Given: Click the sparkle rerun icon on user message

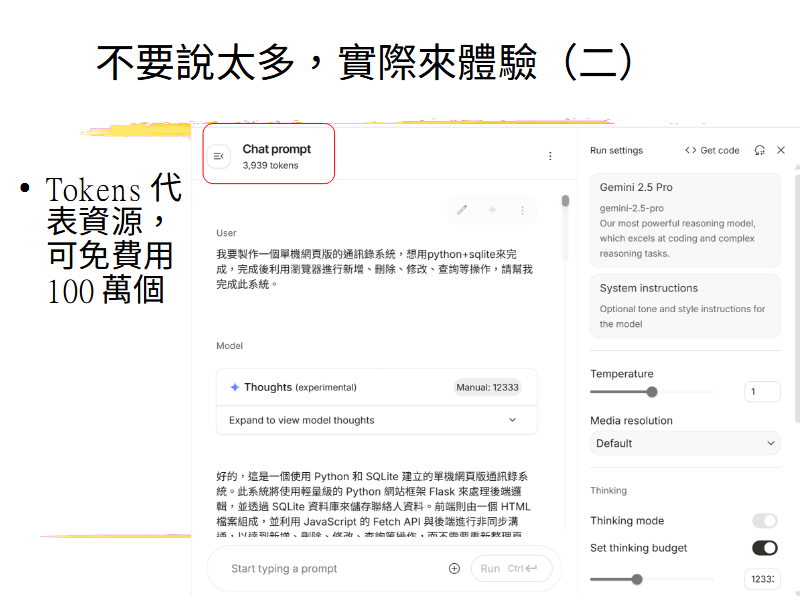Looking at the screenshot, I should [492, 210].
